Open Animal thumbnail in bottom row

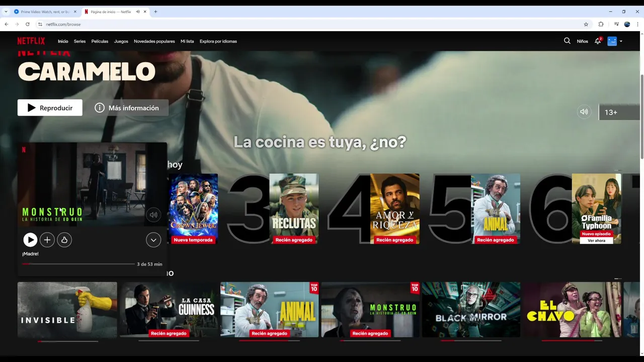click(x=270, y=309)
